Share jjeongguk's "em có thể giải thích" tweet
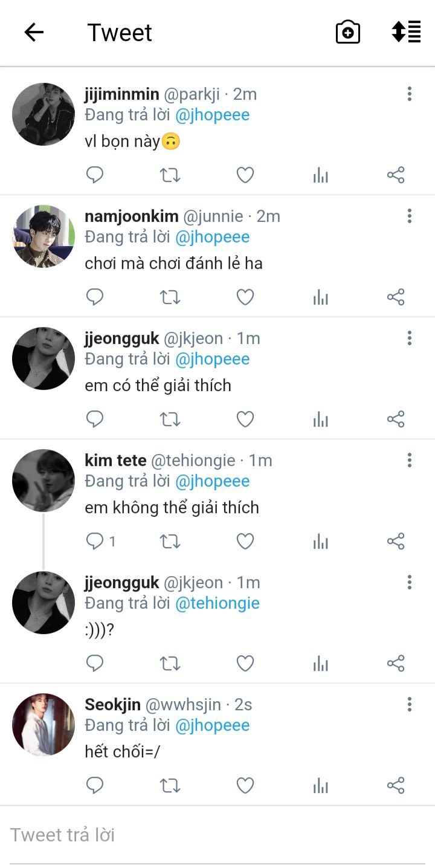 pyautogui.click(x=396, y=419)
